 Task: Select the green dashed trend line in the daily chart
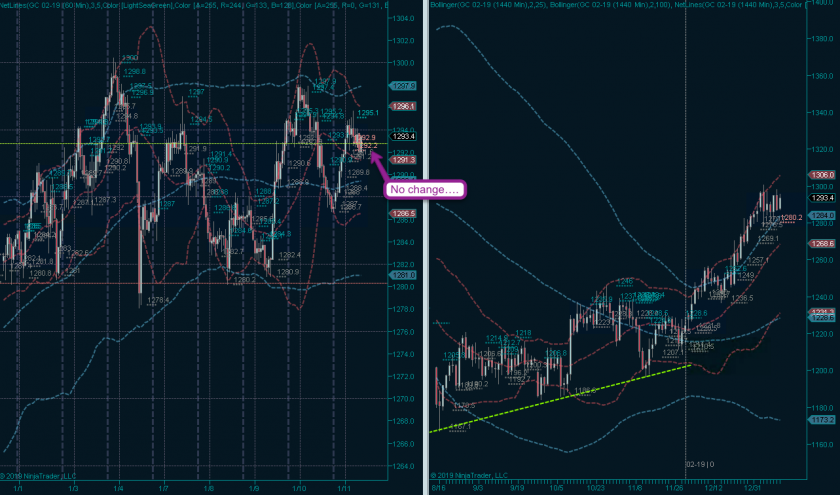coord(560,399)
